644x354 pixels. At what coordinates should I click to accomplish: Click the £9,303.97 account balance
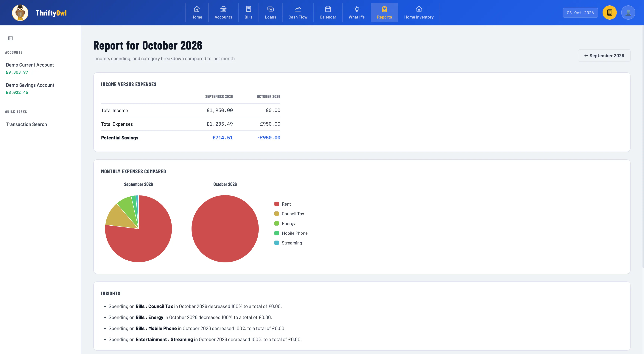coord(17,72)
